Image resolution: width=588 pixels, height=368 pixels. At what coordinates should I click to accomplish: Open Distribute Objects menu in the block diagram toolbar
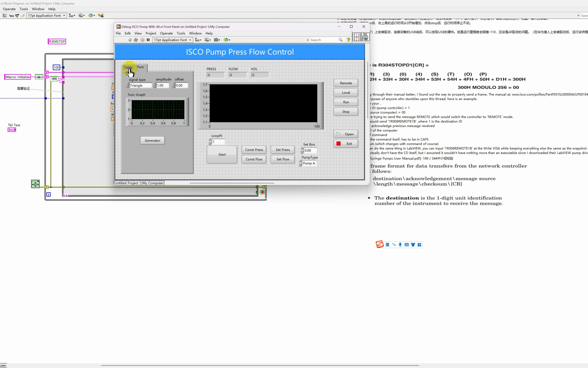click(82, 16)
